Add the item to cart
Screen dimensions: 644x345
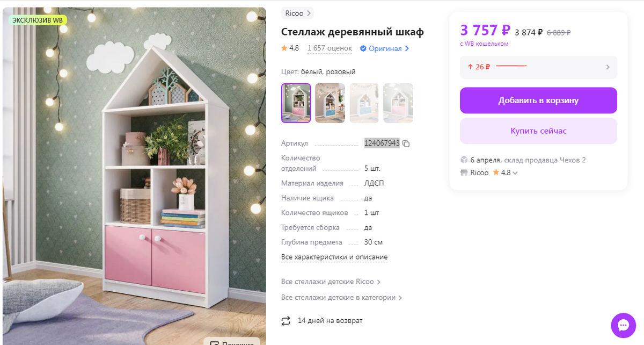[x=538, y=100]
